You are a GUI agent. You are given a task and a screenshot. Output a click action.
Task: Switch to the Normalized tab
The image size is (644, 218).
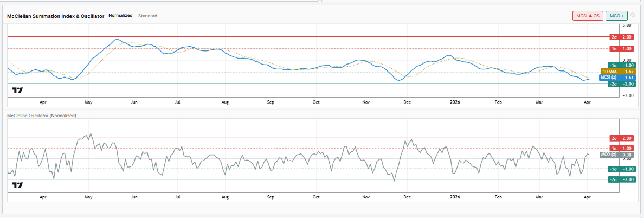pyautogui.click(x=120, y=16)
